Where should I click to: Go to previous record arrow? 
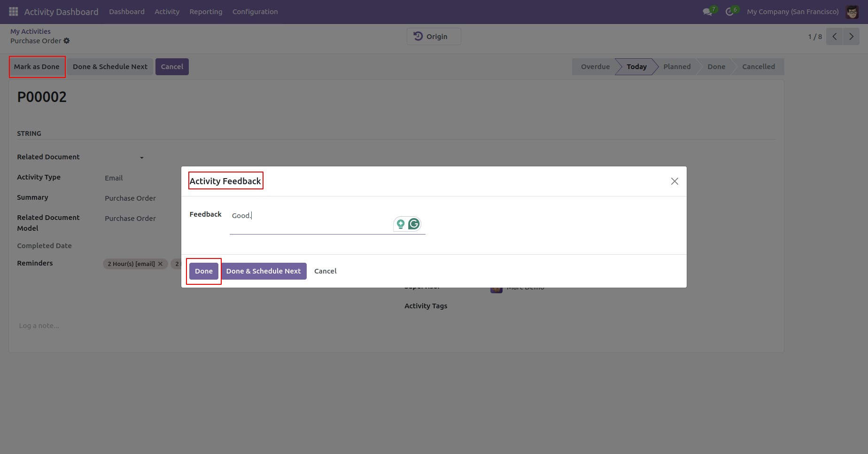(835, 37)
